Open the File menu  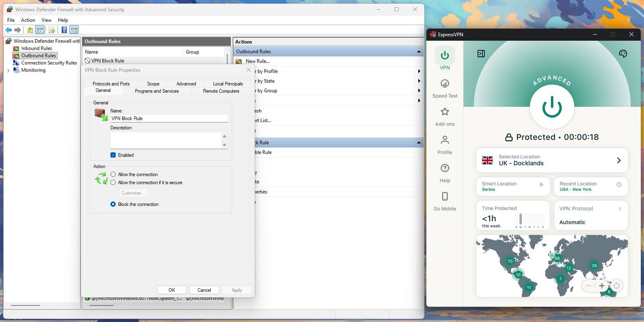11,20
